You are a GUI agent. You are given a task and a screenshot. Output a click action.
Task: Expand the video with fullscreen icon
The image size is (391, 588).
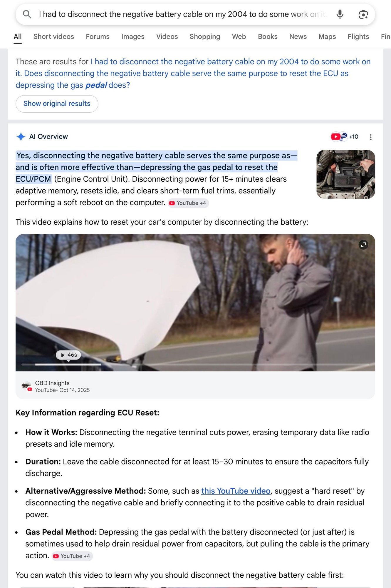point(363,245)
